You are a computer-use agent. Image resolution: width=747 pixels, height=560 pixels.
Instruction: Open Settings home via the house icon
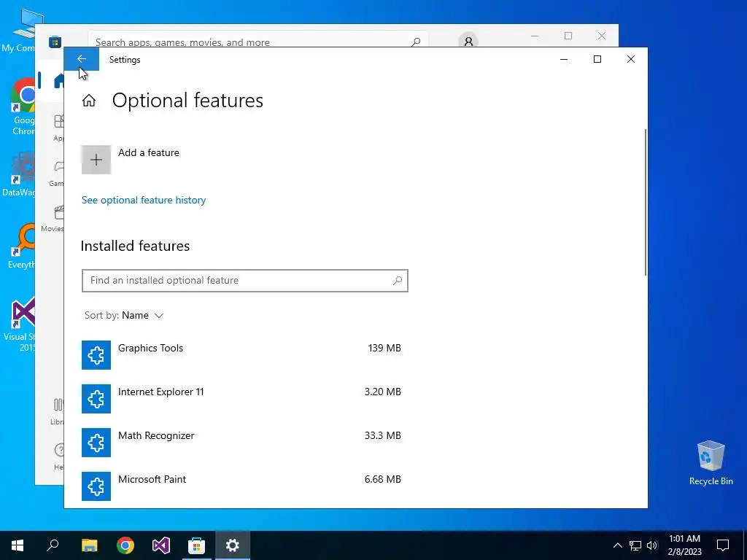coord(88,101)
